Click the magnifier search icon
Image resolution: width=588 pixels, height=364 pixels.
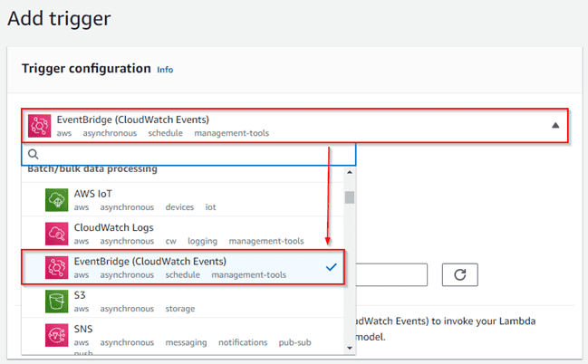pyautogui.click(x=34, y=154)
